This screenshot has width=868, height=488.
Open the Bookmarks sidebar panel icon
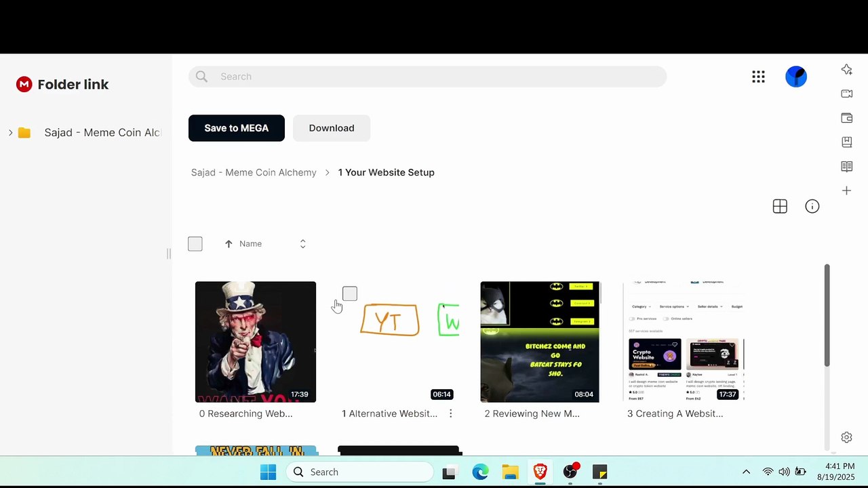coord(846,142)
